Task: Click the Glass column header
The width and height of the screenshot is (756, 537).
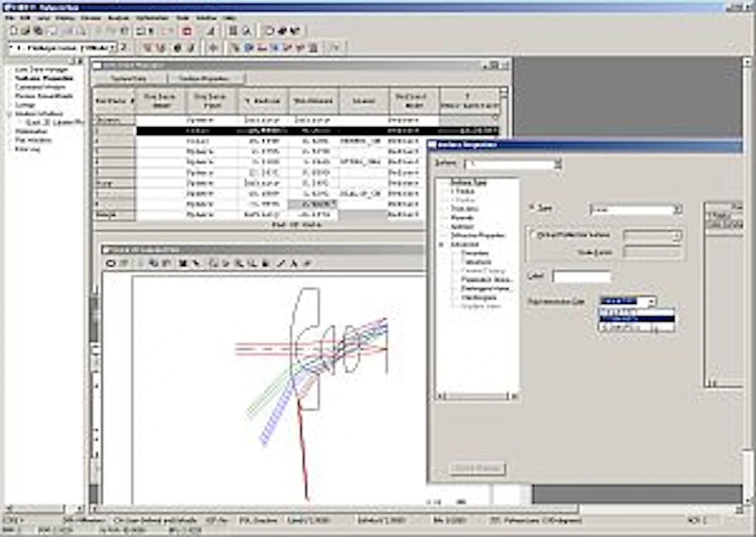Action: pyautogui.click(x=364, y=101)
